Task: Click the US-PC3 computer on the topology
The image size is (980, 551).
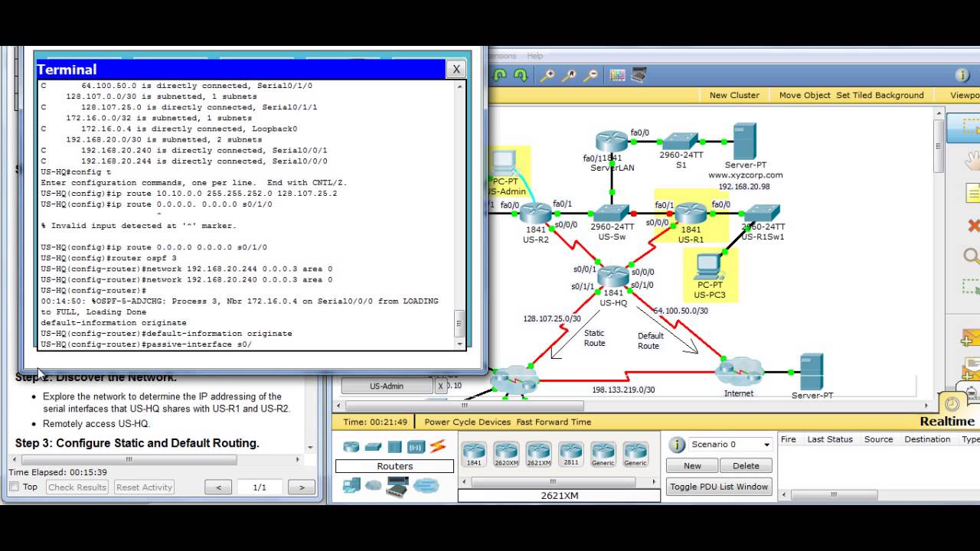Action: point(709,268)
